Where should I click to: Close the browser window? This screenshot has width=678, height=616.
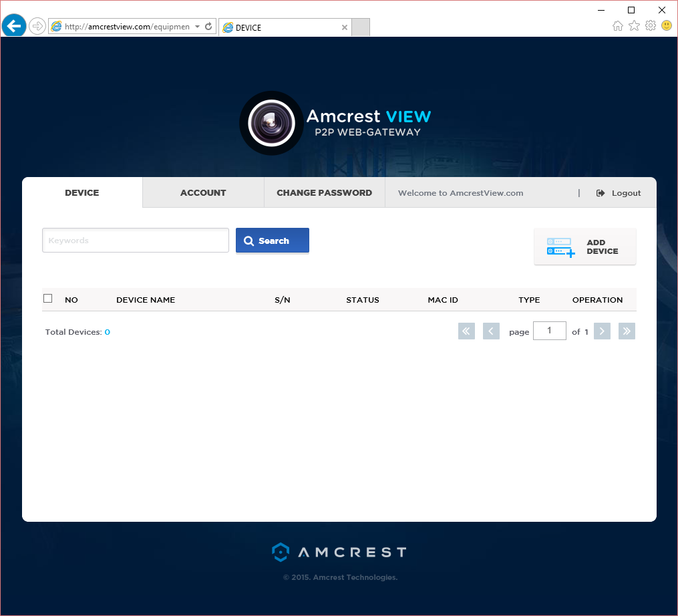pos(661,10)
